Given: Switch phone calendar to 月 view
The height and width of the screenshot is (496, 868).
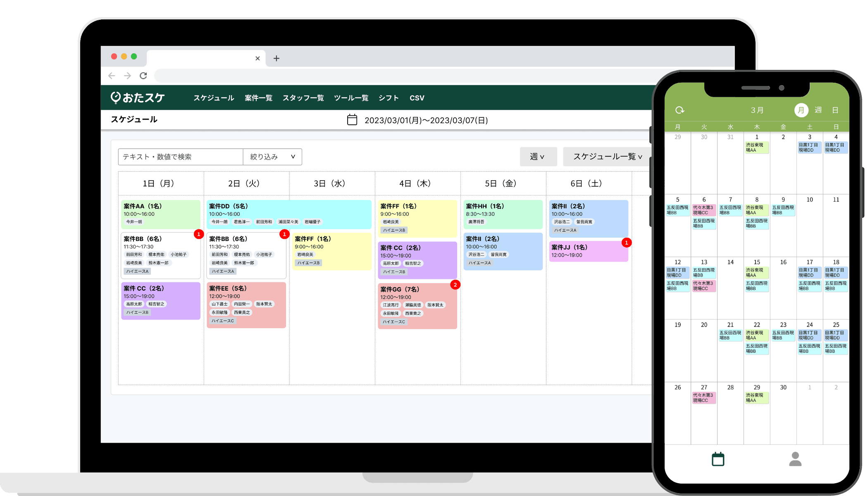Looking at the screenshot, I should point(801,110).
